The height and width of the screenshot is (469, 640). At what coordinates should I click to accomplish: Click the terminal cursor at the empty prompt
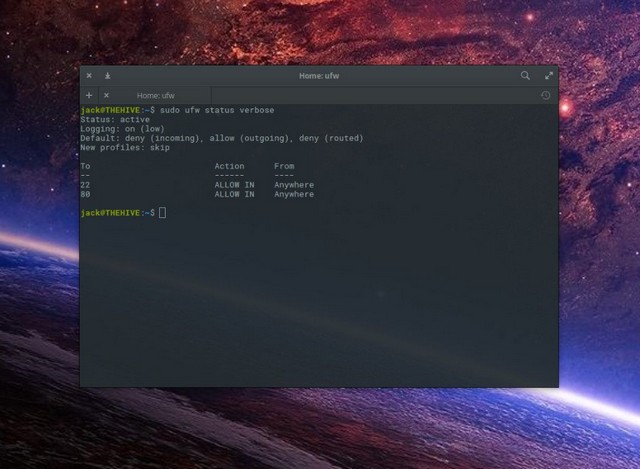[162, 213]
